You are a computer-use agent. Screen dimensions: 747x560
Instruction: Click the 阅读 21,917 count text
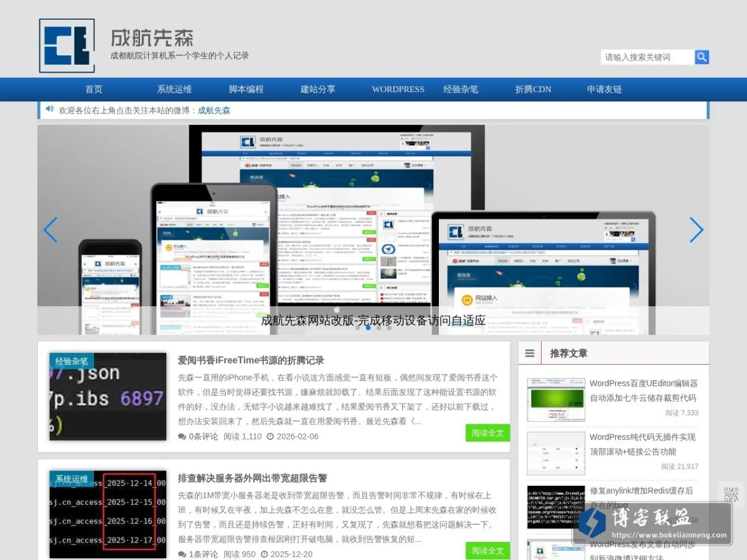tap(680, 466)
